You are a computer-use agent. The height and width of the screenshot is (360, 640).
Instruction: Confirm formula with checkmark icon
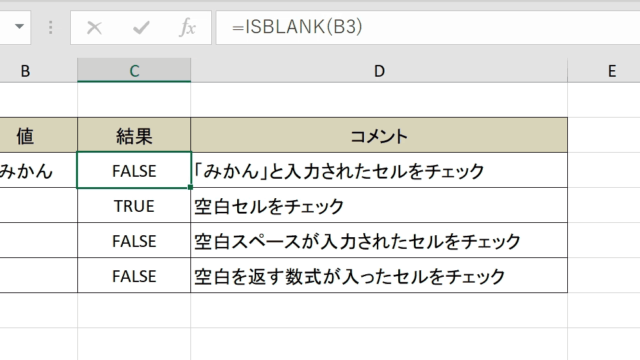coord(141,28)
